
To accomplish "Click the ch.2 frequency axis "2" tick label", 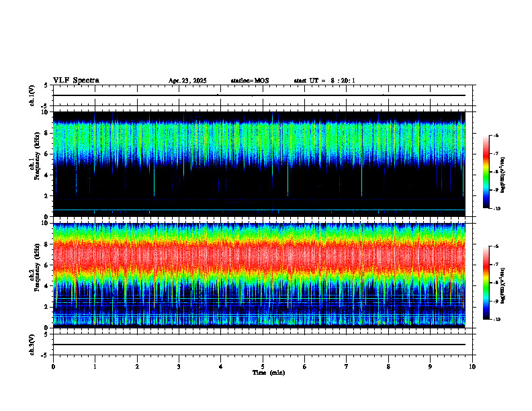I will point(47,307).
